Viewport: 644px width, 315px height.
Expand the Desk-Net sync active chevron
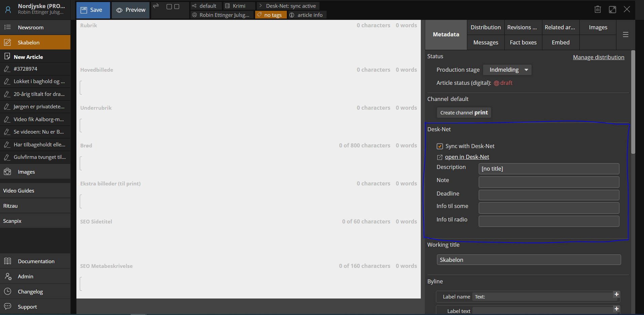pyautogui.click(x=261, y=6)
